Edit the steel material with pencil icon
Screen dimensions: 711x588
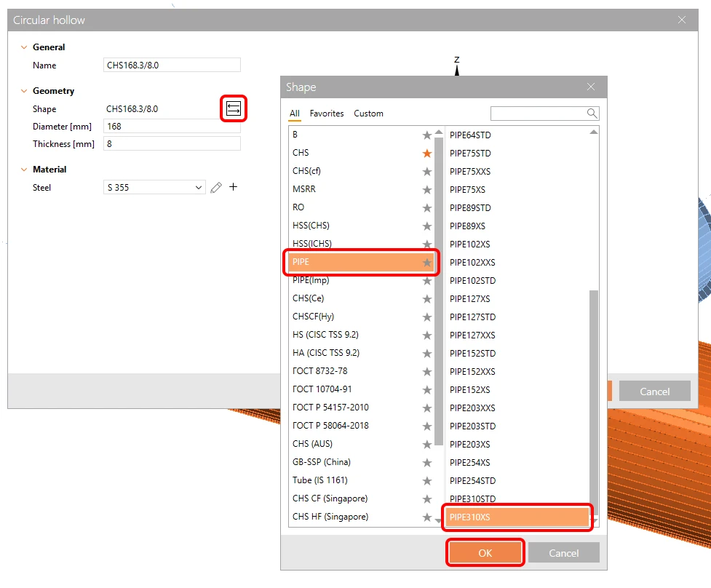pyautogui.click(x=216, y=187)
